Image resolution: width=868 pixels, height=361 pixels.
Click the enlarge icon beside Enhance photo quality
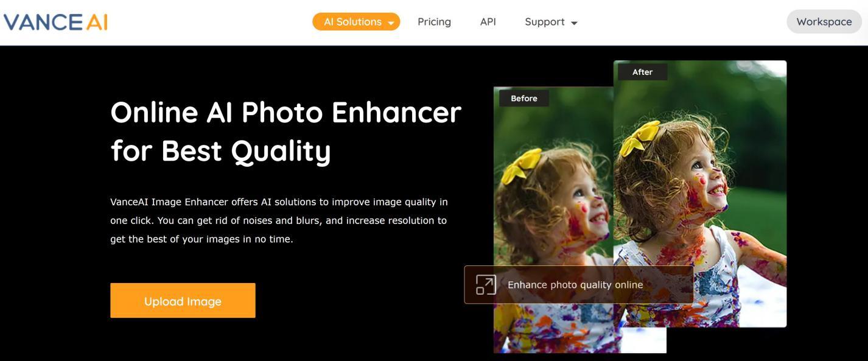pyautogui.click(x=486, y=284)
